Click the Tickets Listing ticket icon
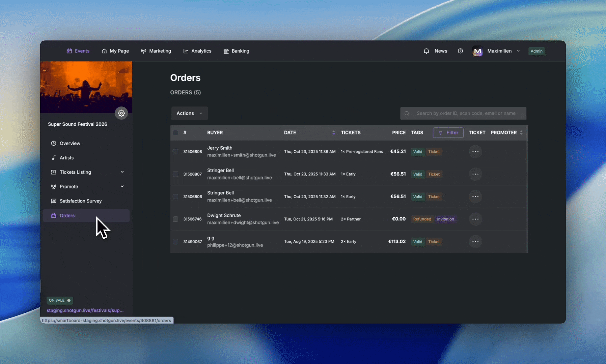Viewport: 606px width, 364px height. tap(53, 172)
